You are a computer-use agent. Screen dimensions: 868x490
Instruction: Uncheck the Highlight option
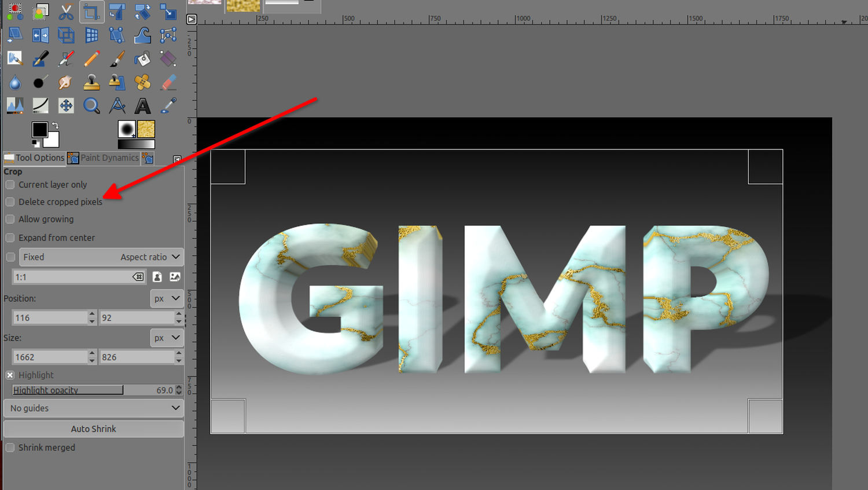[x=10, y=375]
